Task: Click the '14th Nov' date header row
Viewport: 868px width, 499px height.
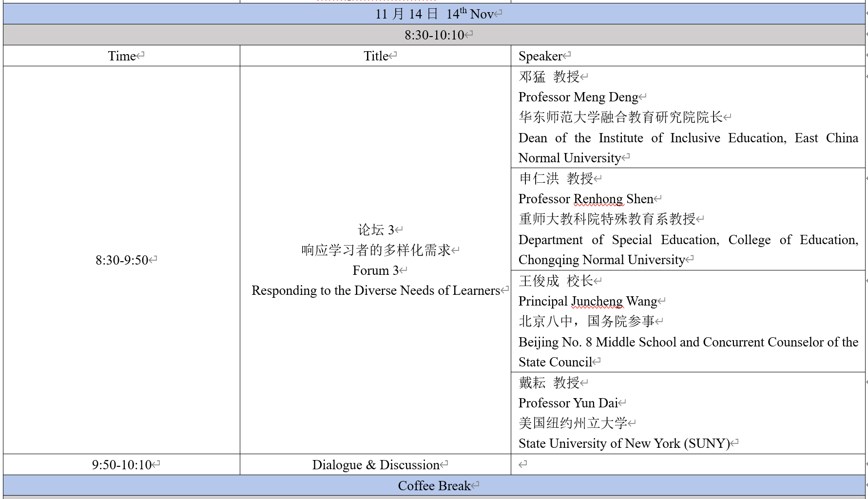Action: pyautogui.click(x=434, y=14)
